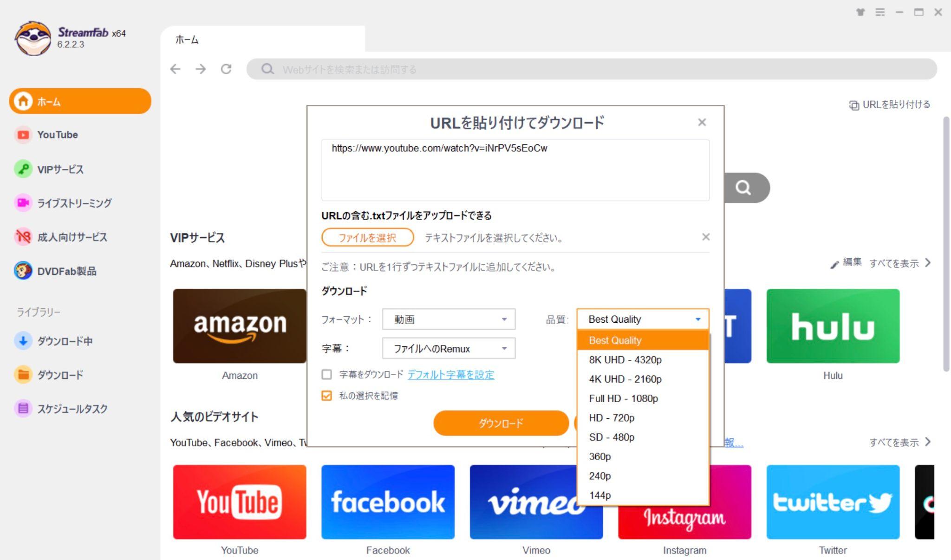951x560 pixels.
Task: Click the StreamFab sloth logo
Action: click(x=33, y=38)
